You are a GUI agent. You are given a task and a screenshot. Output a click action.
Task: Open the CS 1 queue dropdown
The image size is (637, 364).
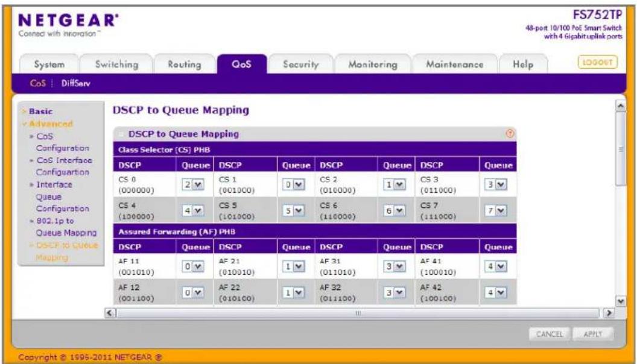tap(293, 184)
